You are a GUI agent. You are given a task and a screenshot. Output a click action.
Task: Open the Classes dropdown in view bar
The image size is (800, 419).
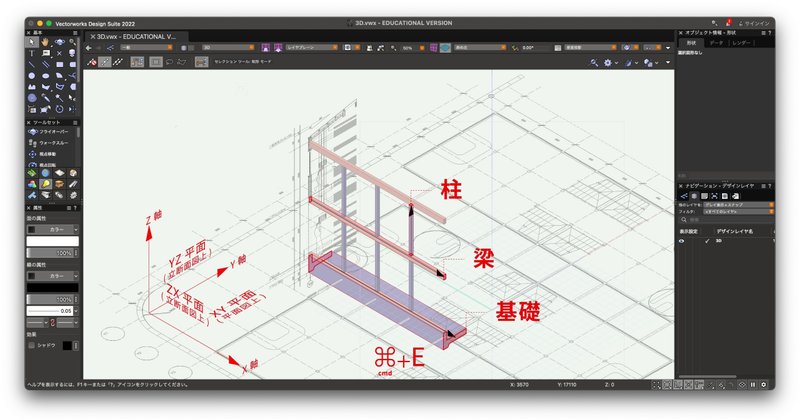pyautogui.click(x=146, y=47)
